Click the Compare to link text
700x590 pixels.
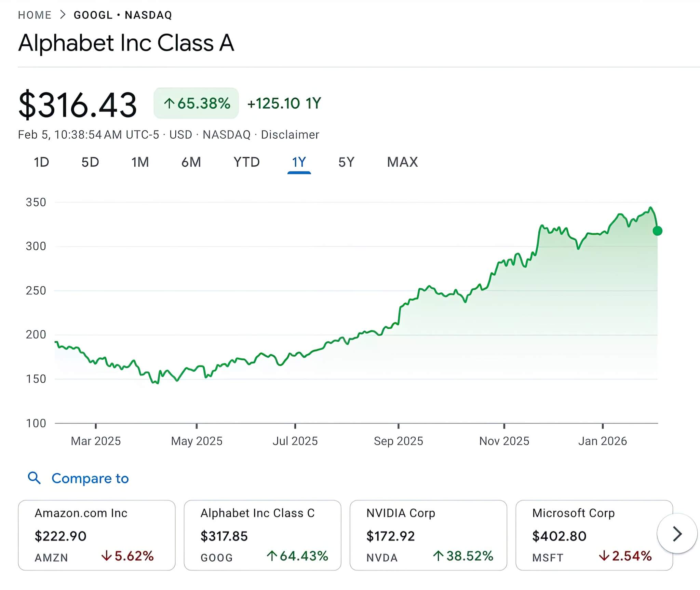[90, 478]
